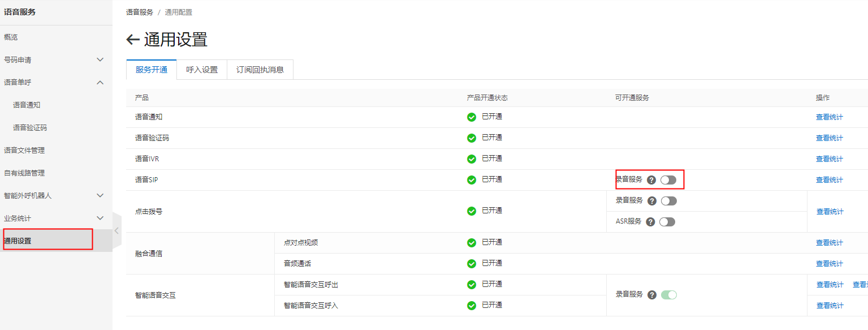The image size is (868, 330).
Task: Click the green check icon in 语音SIP row
Action: pos(472,180)
